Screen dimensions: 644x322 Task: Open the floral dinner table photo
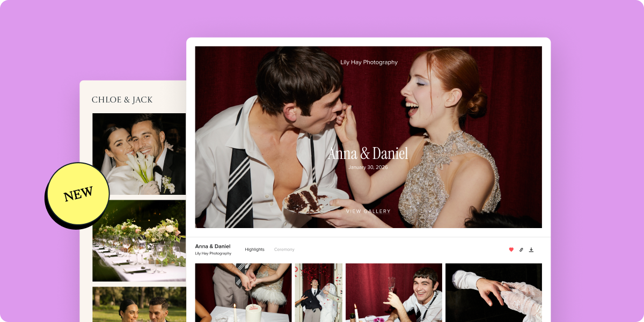click(x=139, y=241)
